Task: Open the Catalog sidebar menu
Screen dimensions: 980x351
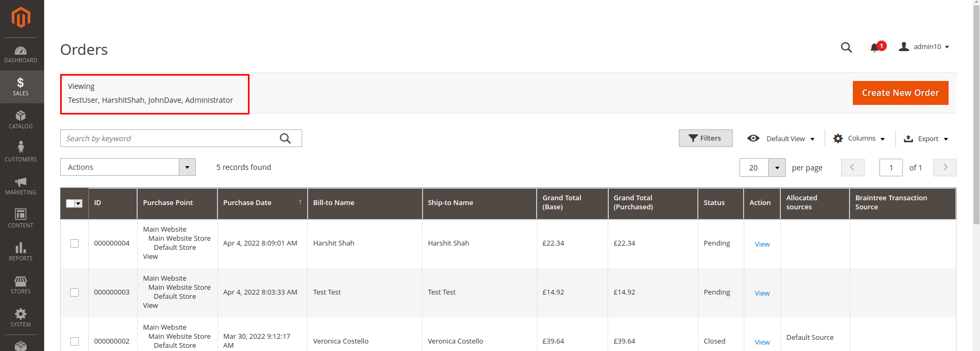Action: (x=21, y=120)
